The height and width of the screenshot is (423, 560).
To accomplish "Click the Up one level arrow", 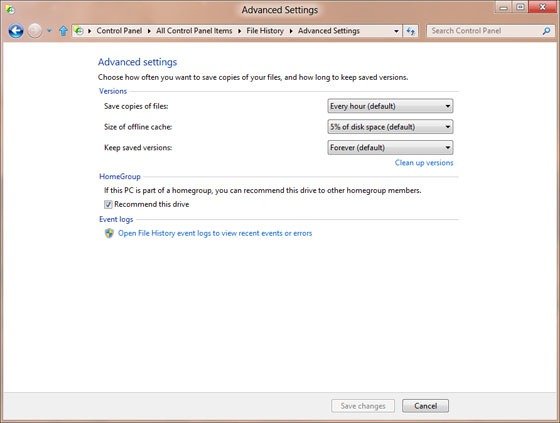I will [63, 31].
